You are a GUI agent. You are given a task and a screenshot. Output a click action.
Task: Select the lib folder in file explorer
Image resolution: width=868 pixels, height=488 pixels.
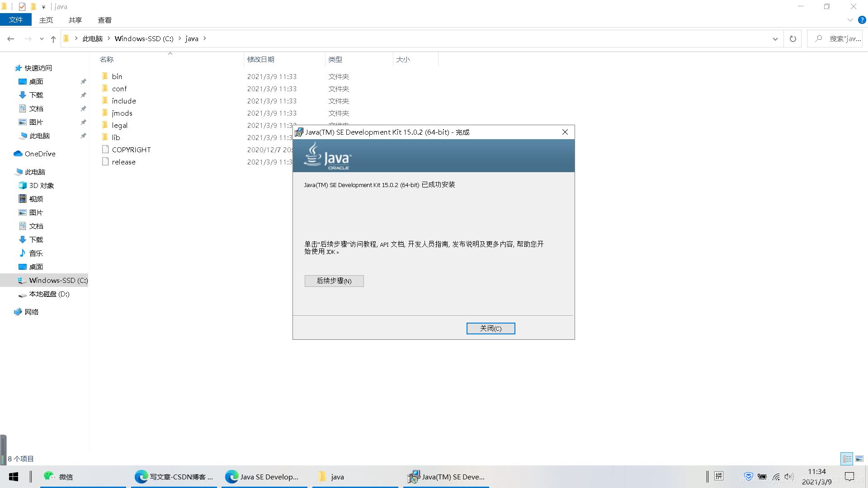[116, 137]
